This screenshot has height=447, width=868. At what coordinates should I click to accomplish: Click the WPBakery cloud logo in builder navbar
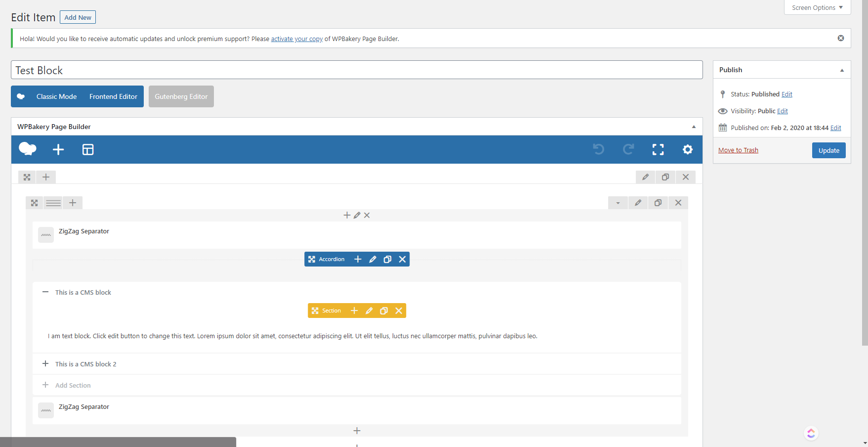[28, 149]
